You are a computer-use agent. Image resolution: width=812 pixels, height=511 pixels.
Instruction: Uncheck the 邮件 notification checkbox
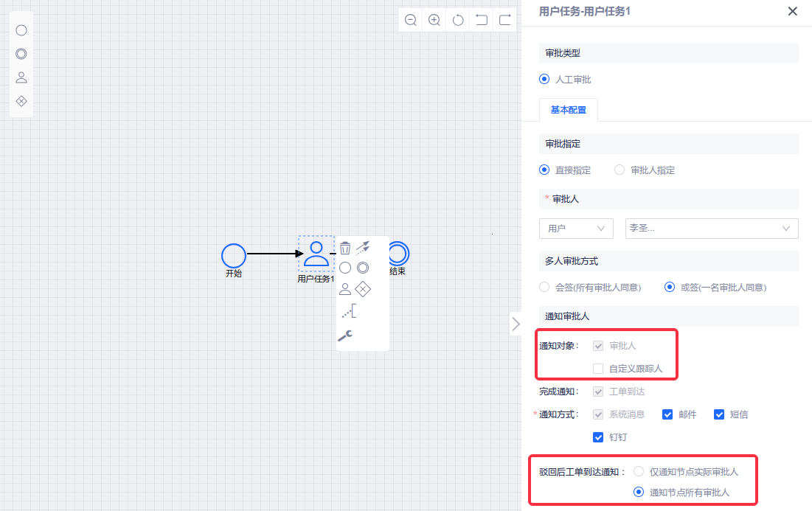click(x=667, y=414)
